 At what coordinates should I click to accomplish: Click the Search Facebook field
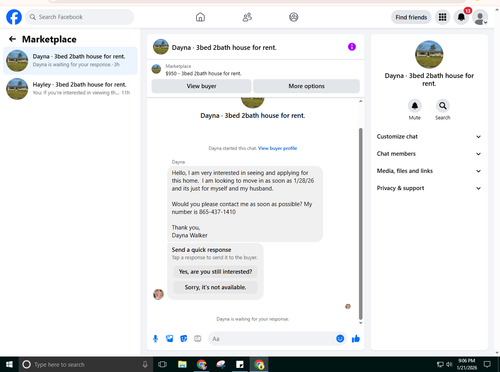(x=80, y=17)
